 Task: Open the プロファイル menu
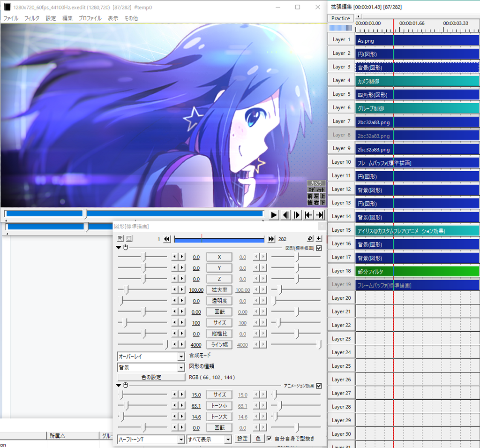(x=90, y=18)
